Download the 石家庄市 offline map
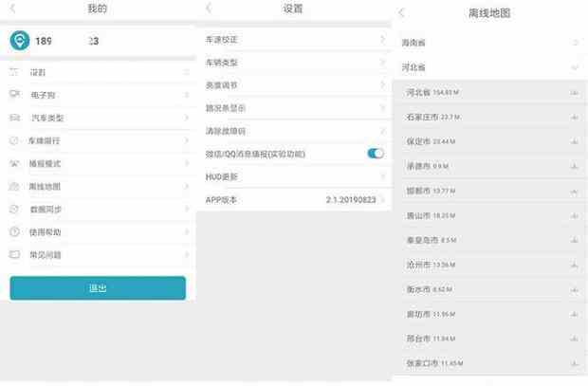This screenshot has height=386, width=588. tap(575, 117)
